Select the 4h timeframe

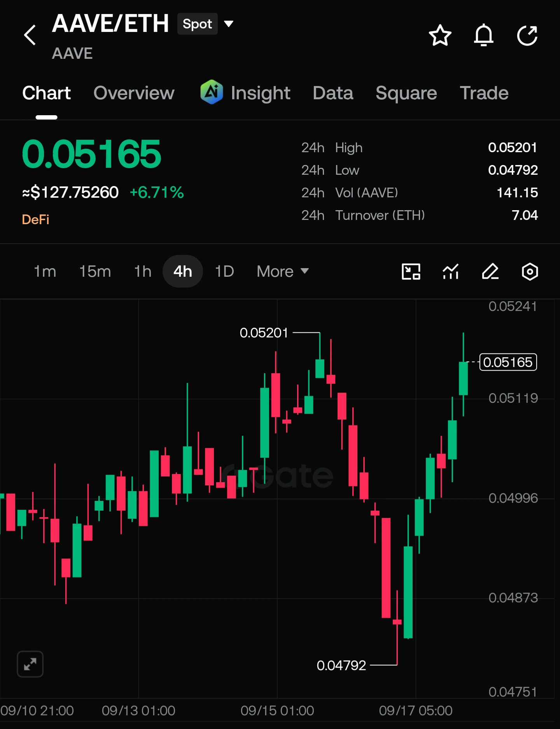pos(183,271)
